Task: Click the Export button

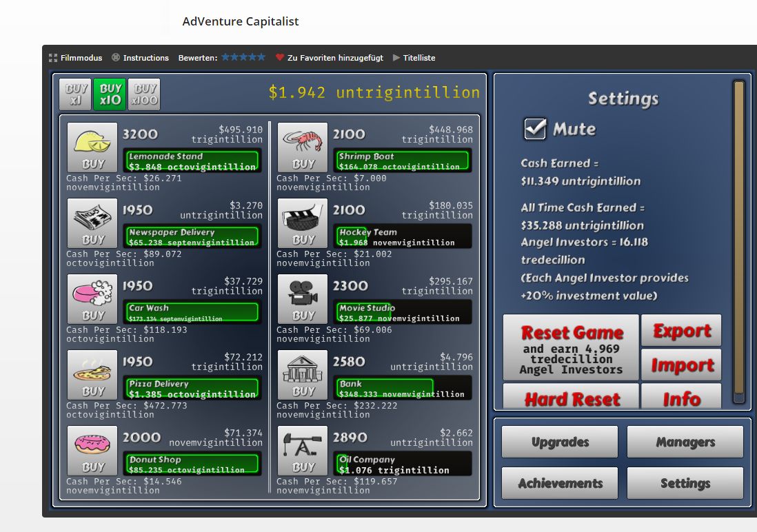Action: (x=681, y=331)
